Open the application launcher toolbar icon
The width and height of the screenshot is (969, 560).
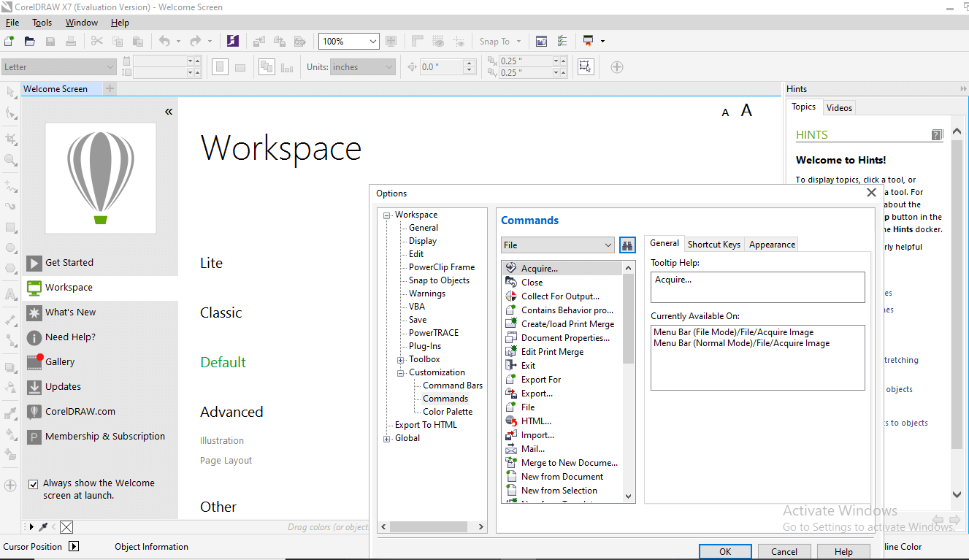[x=588, y=41]
